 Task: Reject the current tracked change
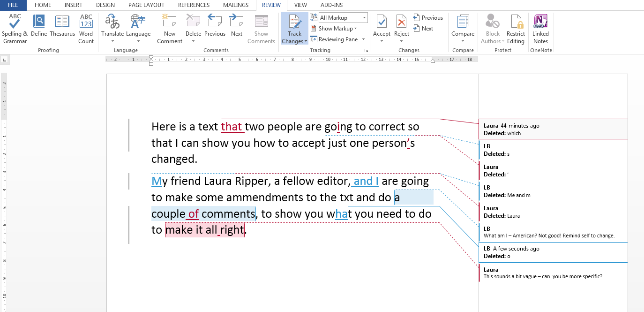point(401,23)
